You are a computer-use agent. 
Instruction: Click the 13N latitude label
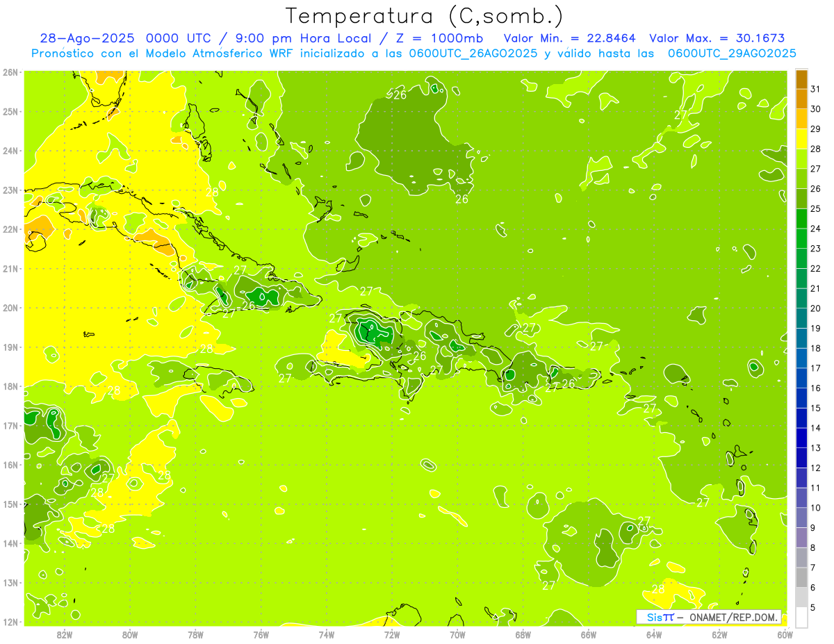(10, 583)
